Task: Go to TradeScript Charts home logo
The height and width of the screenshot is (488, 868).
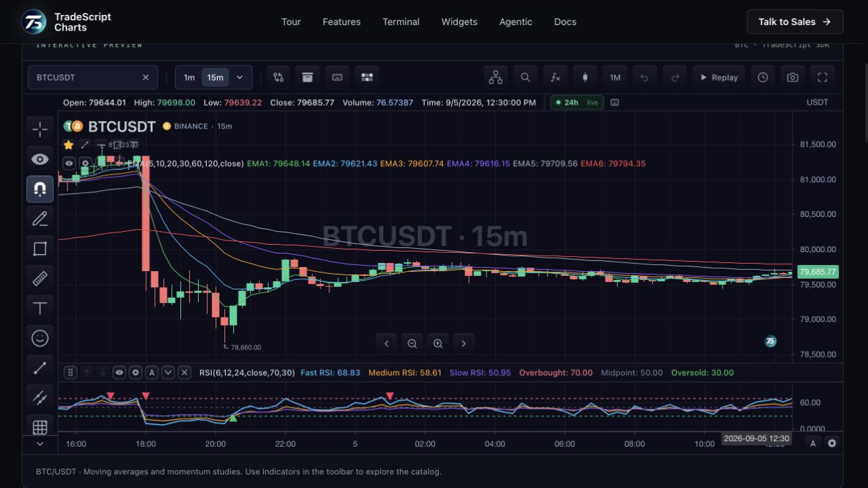Action: click(66, 22)
